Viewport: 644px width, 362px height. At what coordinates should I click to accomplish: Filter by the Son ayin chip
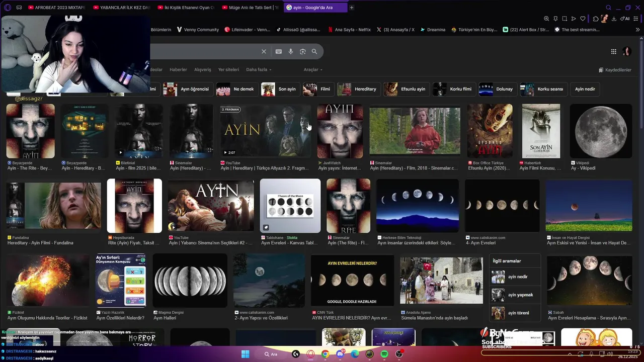tap(281, 89)
